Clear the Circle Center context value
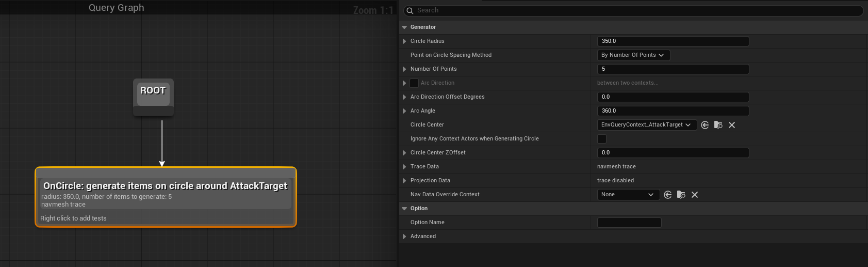 click(732, 125)
